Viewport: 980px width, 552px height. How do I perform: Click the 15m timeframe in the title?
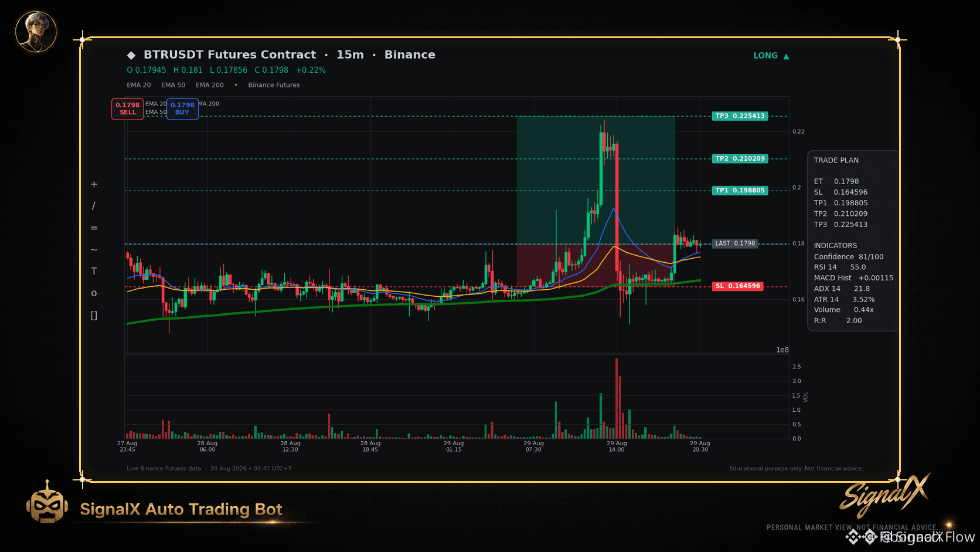pos(350,55)
